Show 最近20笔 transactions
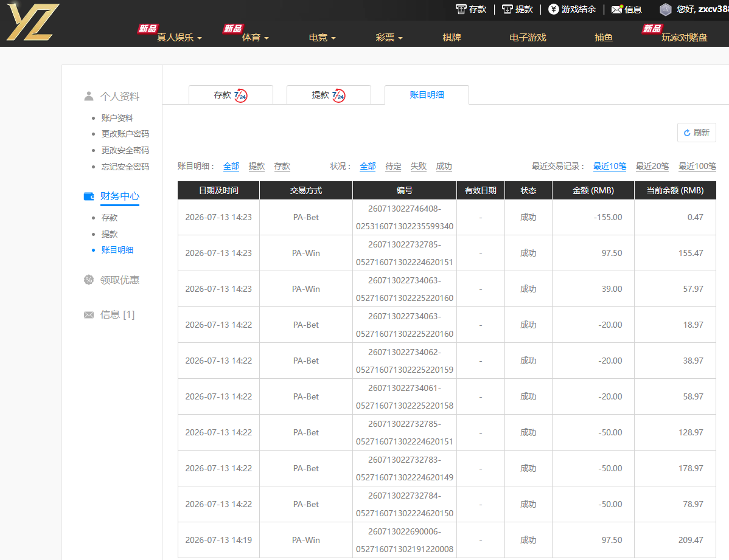 coord(652,166)
